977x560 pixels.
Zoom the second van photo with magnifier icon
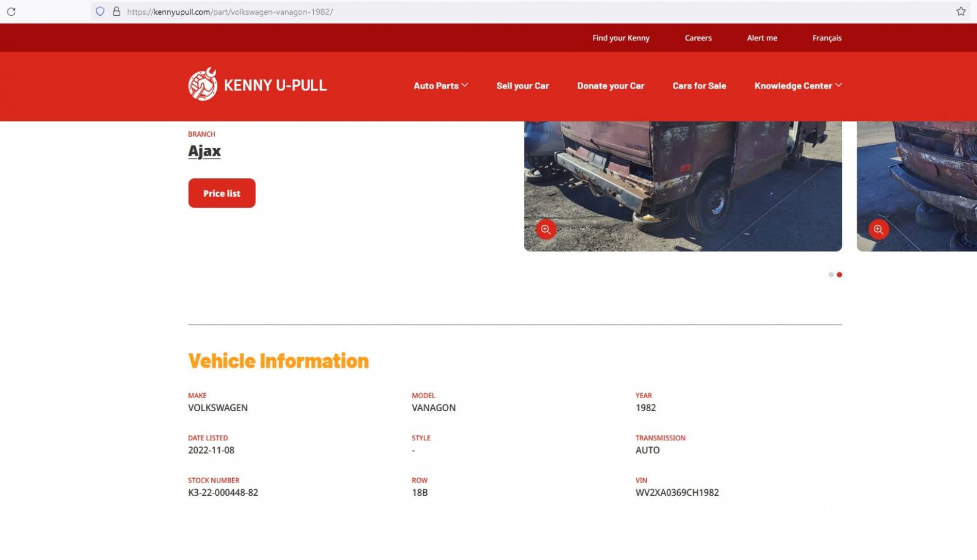[x=879, y=230]
